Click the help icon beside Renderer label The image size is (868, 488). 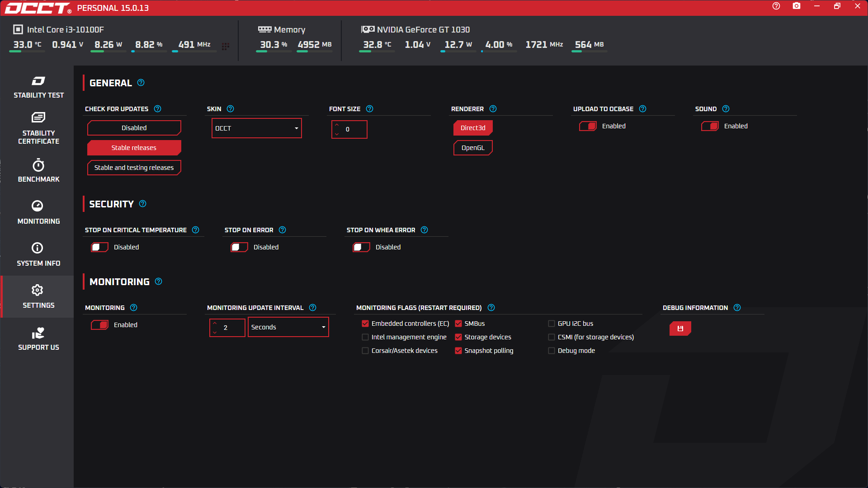(x=493, y=109)
